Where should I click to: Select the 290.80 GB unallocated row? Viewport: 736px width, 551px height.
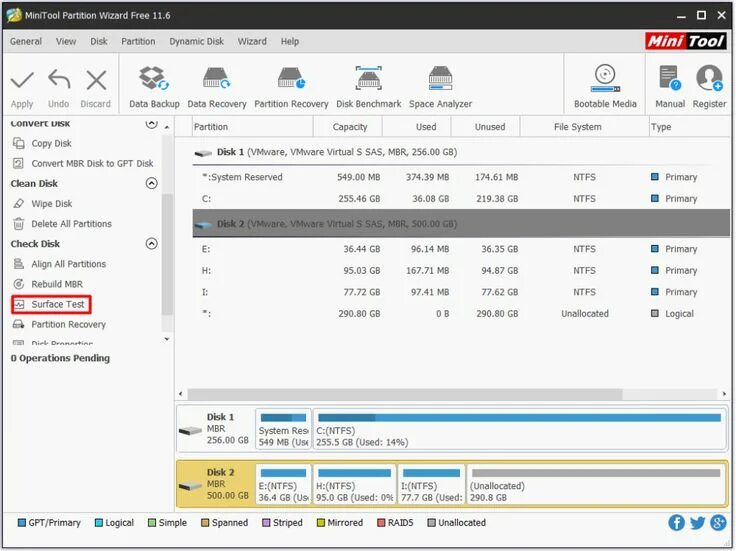461,314
